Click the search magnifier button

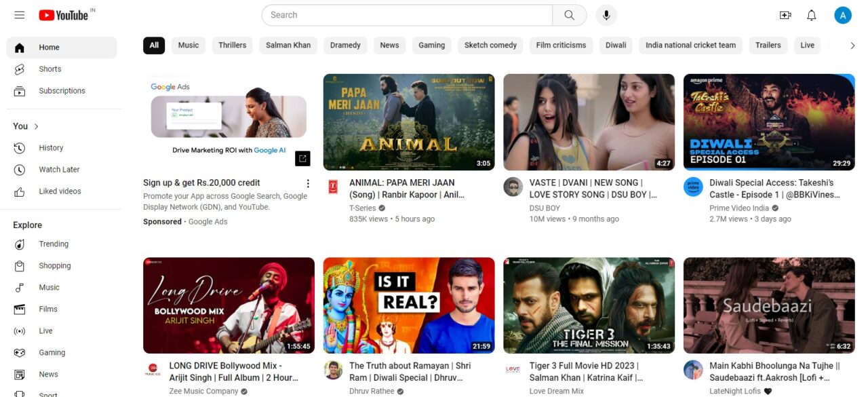pyautogui.click(x=570, y=15)
